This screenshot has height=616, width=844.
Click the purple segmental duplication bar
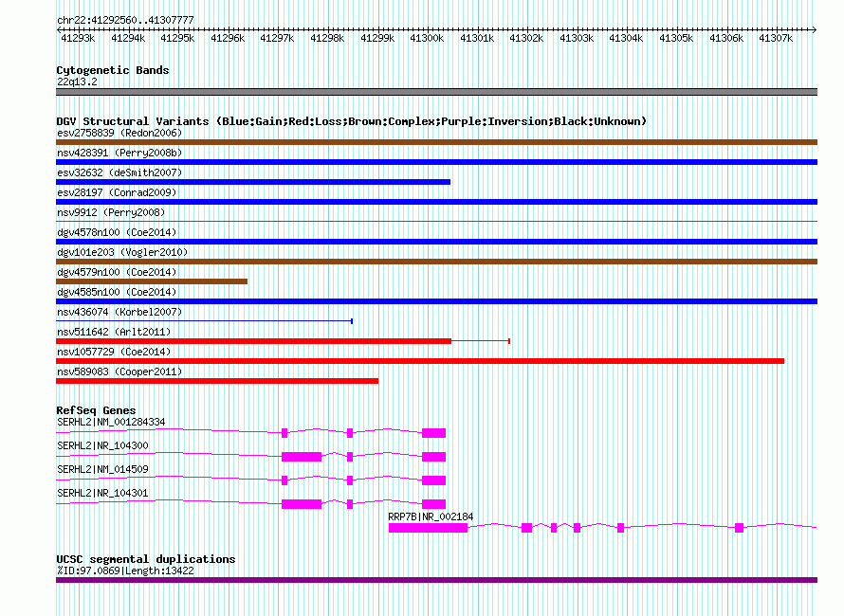pyautogui.click(x=436, y=580)
